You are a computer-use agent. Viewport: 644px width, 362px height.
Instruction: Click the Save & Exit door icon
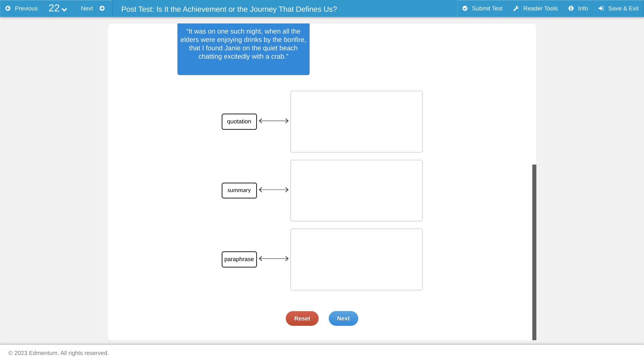(601, 8)
